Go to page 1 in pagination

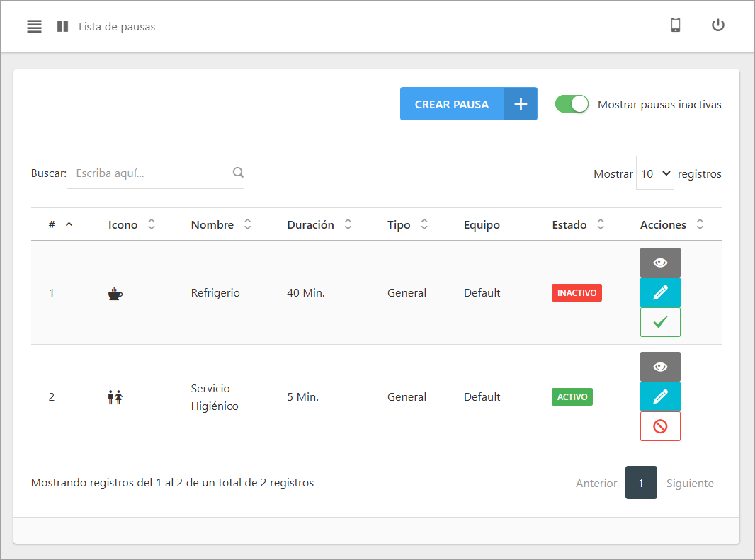point(641,483)
